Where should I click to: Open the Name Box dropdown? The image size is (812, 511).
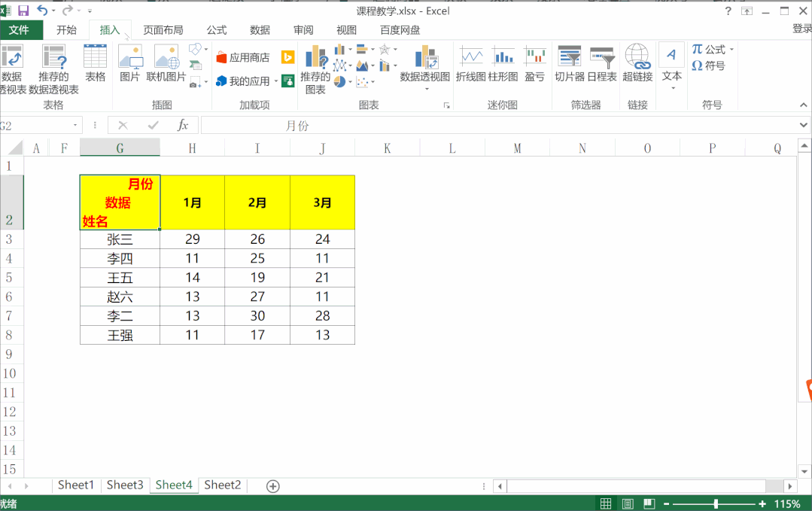click(75, 125)
